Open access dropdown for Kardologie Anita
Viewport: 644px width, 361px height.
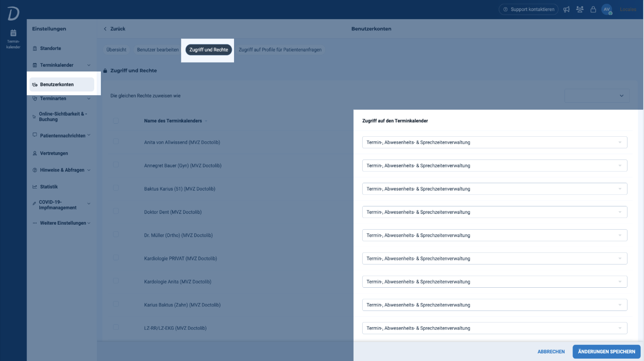(x=494, y=282)
